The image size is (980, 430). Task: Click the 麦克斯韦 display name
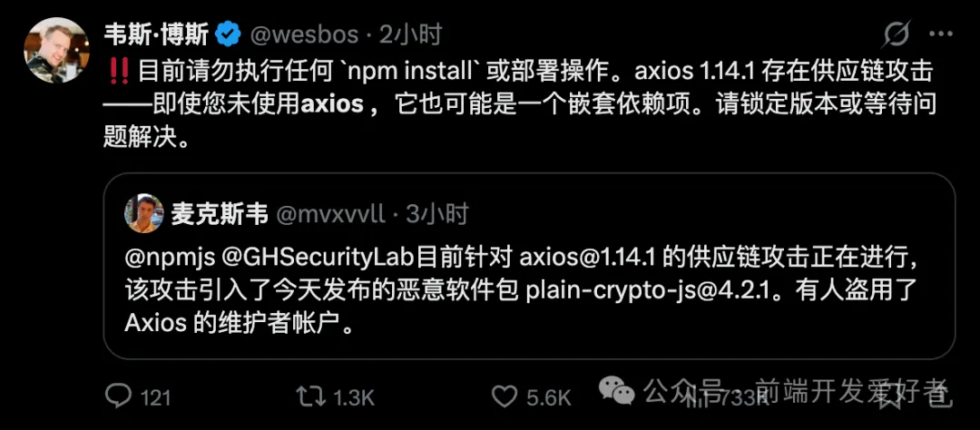tap(220, 214)
